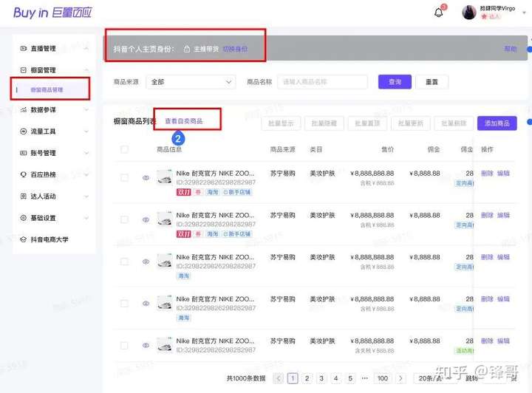Collapse the 橱窗管理 chevron
Viewport: 532px width, 393px height.
point(86,70)
